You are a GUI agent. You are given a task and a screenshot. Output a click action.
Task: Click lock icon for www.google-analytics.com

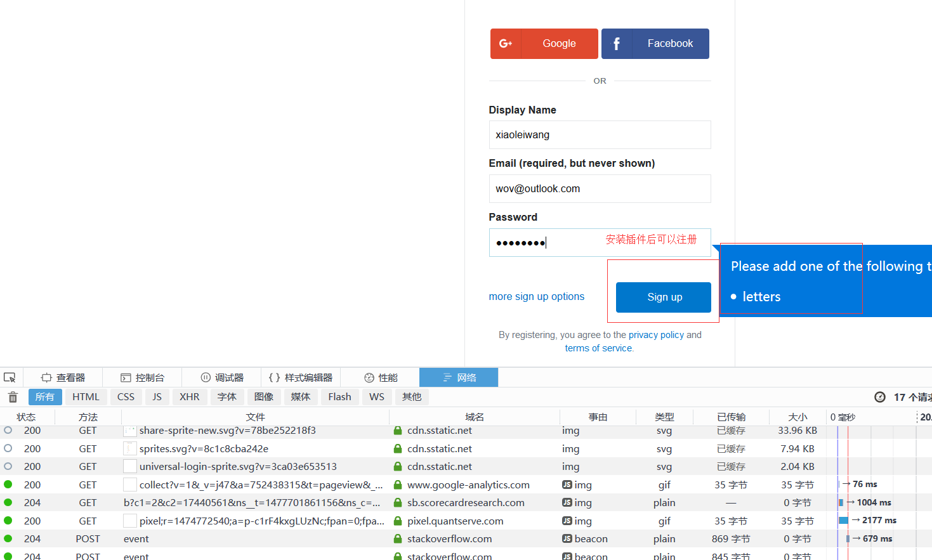coord(398,485)
